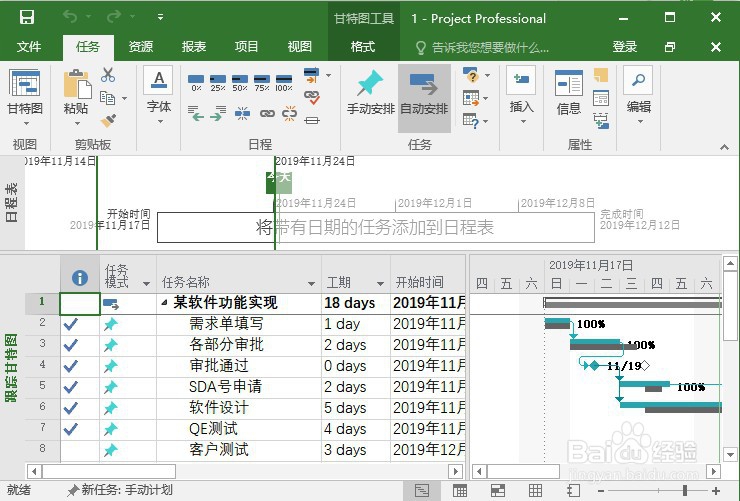Viewport: 740px width, 501px height.
Task: Click the Gantt chart view icon in status bar
Action: pos(422,491)
